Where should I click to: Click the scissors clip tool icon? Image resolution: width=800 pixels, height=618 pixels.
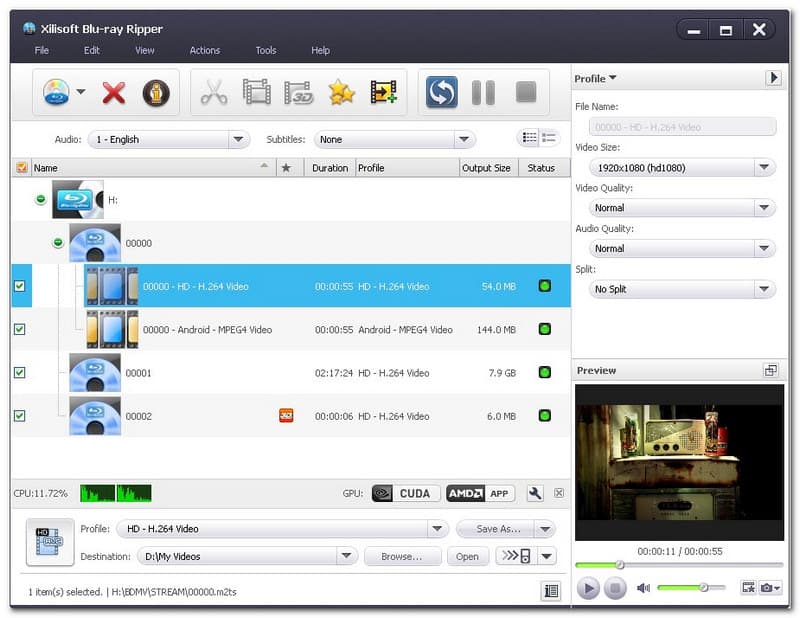(x=214, y=93)
